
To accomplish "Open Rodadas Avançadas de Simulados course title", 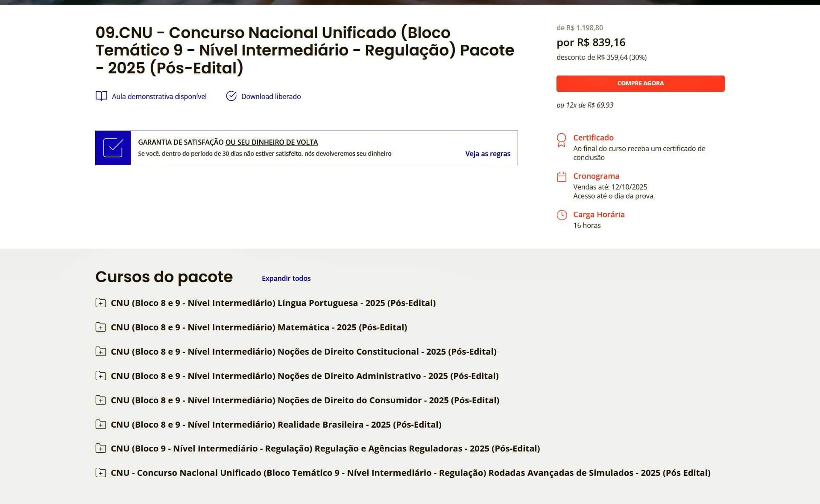I will point(410,473).
